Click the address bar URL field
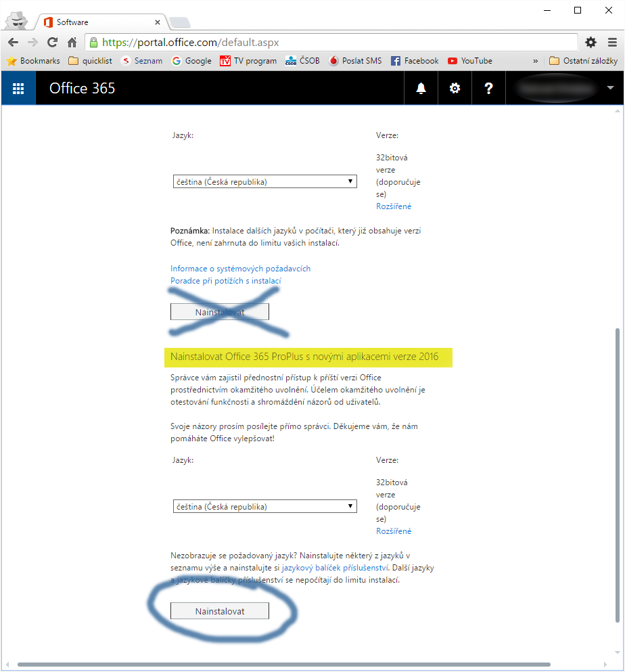This screenshot has width=625, height=672. point(331,43)
